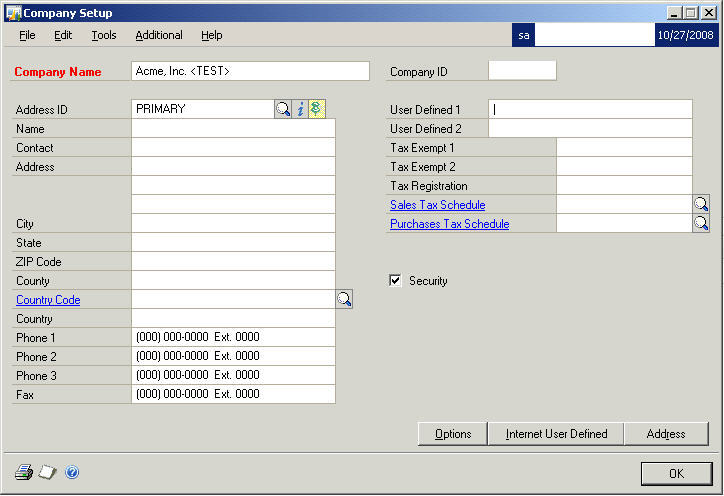Follow the Country Code link

coord(48,300)
